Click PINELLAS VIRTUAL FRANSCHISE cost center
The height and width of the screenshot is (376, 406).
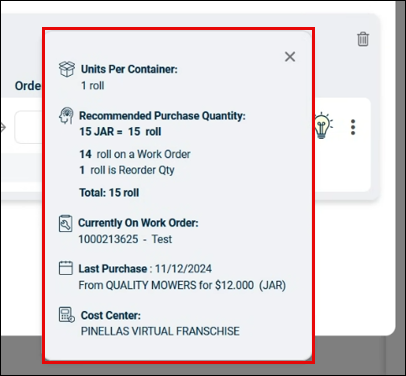[160, 331]
